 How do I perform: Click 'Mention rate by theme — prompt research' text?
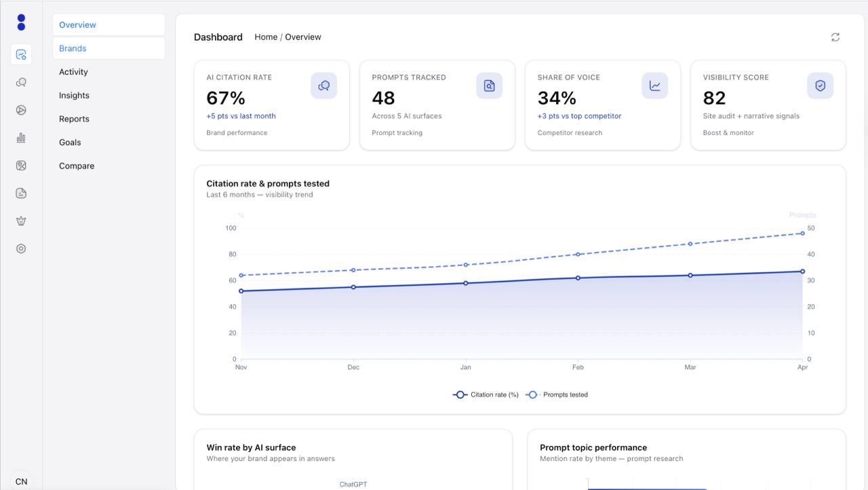tap(612, 459)
